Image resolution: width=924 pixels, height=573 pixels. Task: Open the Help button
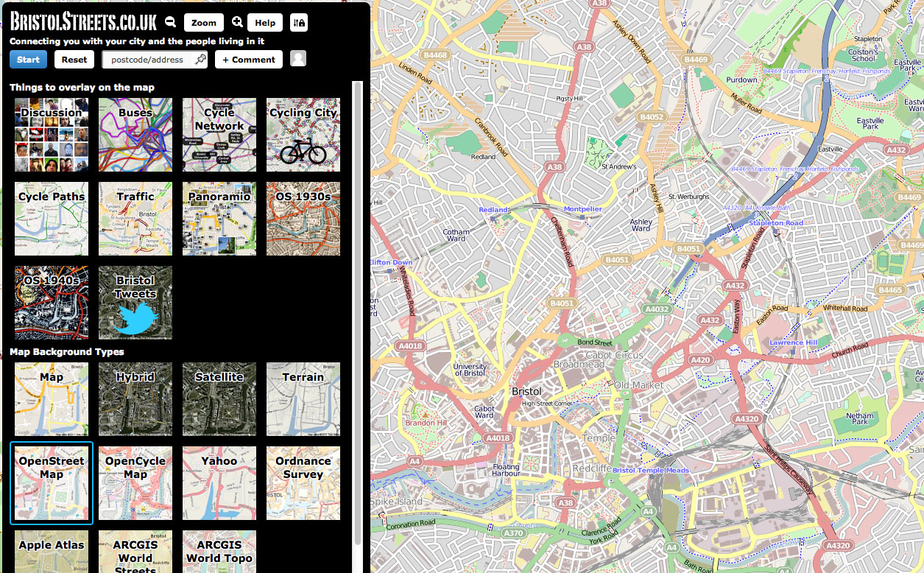[x=265, y=23]
